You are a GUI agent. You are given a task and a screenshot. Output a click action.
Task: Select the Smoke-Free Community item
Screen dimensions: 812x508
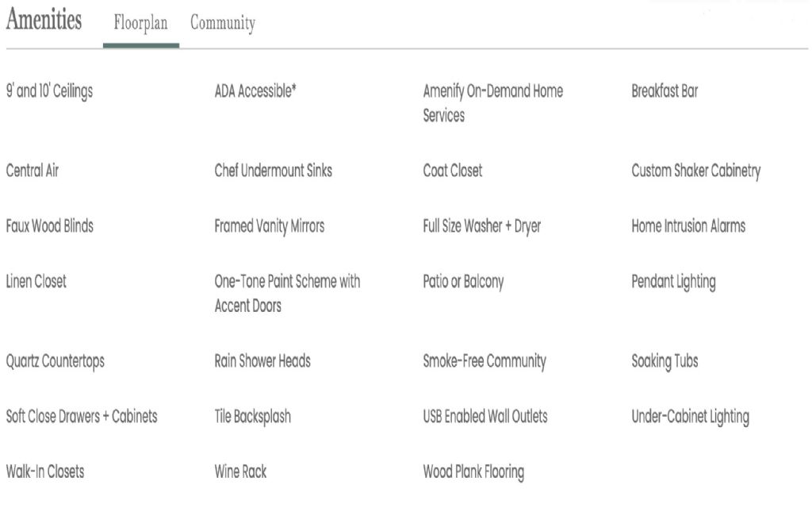pyautogui.click(x=485, y=361)
